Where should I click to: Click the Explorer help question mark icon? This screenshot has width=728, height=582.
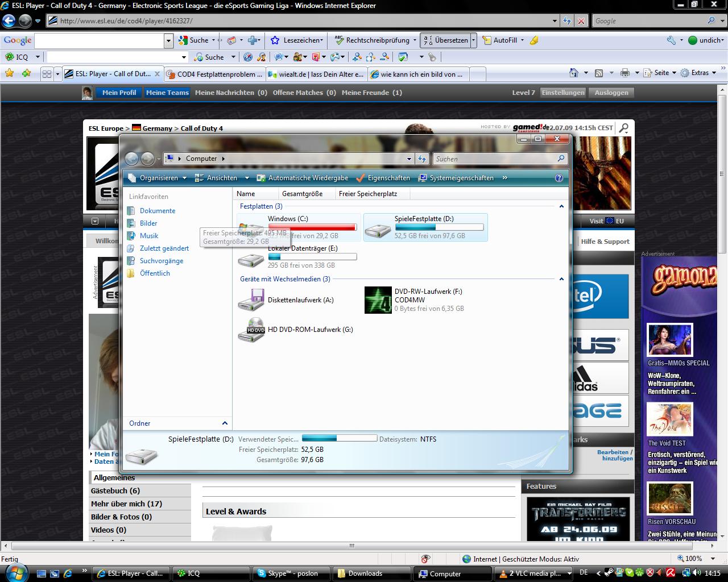point(559,178)
